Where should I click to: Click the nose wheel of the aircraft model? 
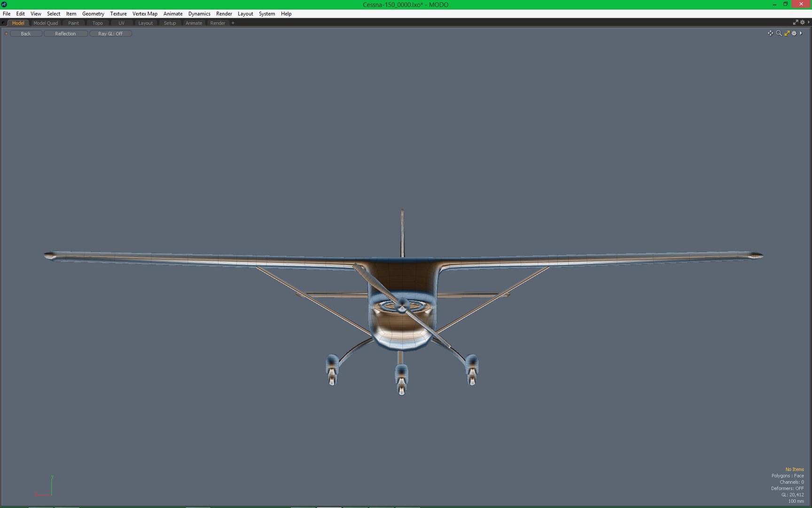401,380
